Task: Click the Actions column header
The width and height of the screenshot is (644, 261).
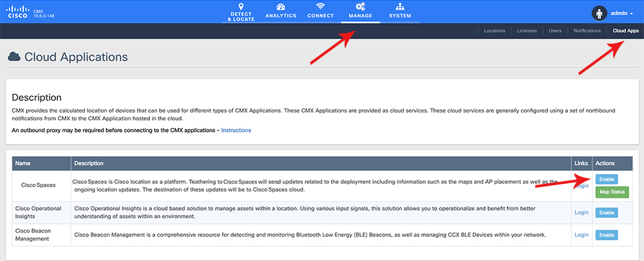Action: pos(612,163)
